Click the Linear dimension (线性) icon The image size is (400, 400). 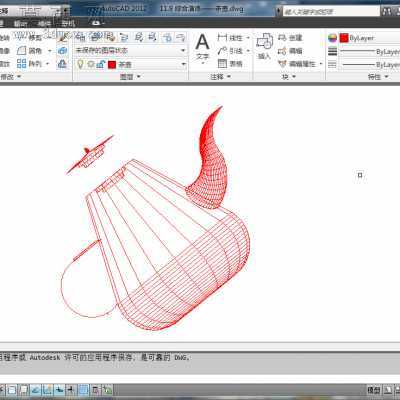pos(222,37)
